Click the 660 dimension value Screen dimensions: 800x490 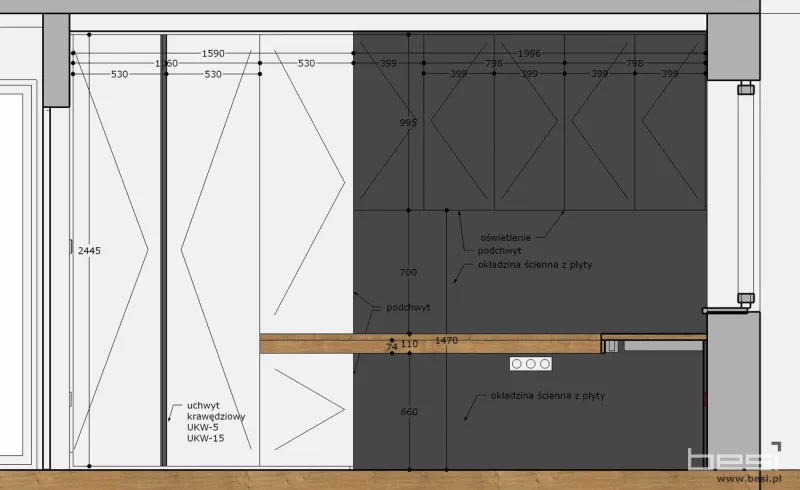409,412
